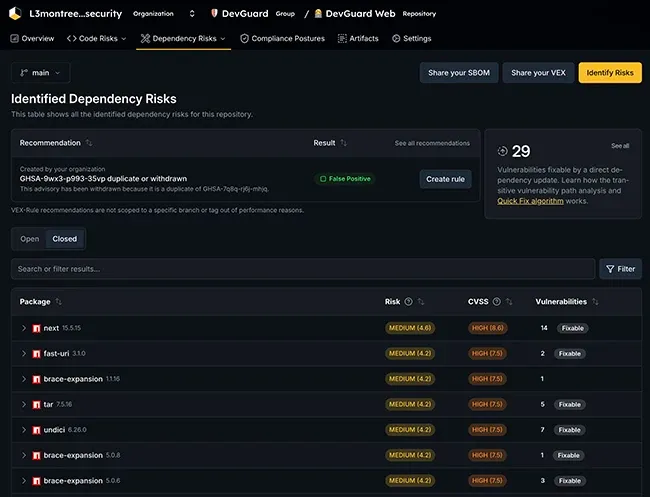The image size is (650, 497).
Task: Click the GHSA-9wx3-p993-35vp recommendation title
Action: pyautogui.click(x=103, y=179)
